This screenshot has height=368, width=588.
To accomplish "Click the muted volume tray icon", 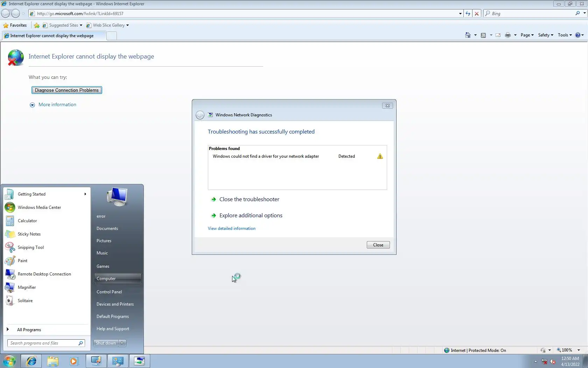I will click(x=553, y=361).
